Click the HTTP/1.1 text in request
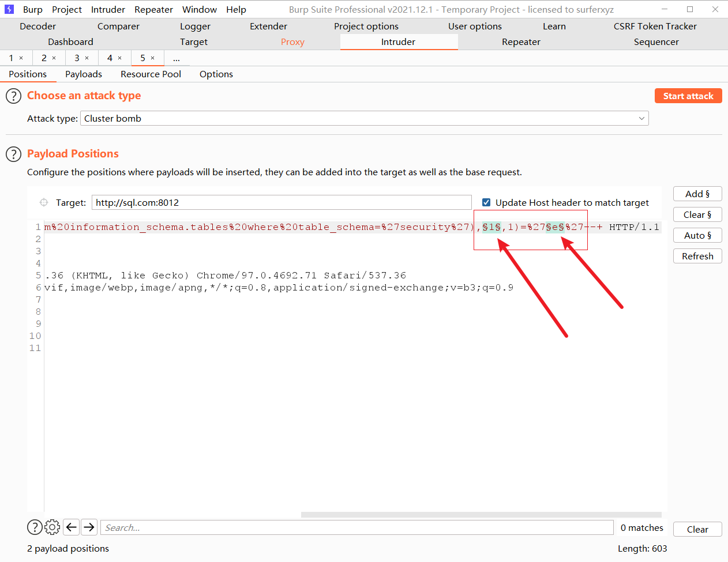728x562 pixels. pos(634,227)
